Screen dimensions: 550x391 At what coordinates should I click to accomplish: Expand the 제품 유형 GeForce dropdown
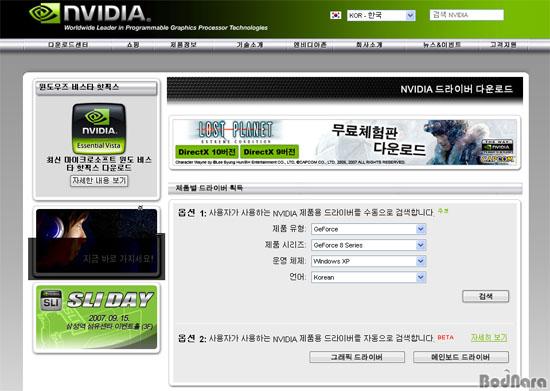(369, 229)
